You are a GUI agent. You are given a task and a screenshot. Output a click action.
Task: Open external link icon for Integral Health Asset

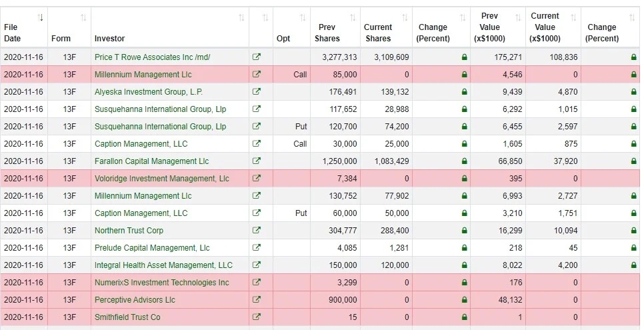click(x=256, y=265)
